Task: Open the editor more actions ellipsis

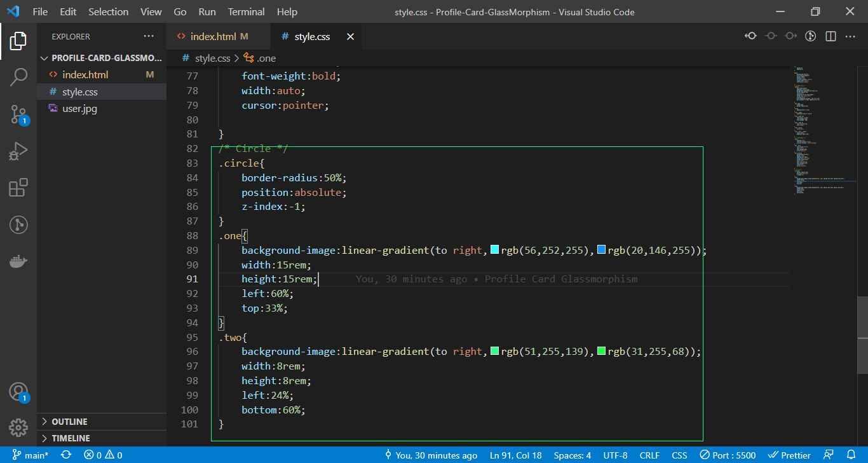Action: 850,36
